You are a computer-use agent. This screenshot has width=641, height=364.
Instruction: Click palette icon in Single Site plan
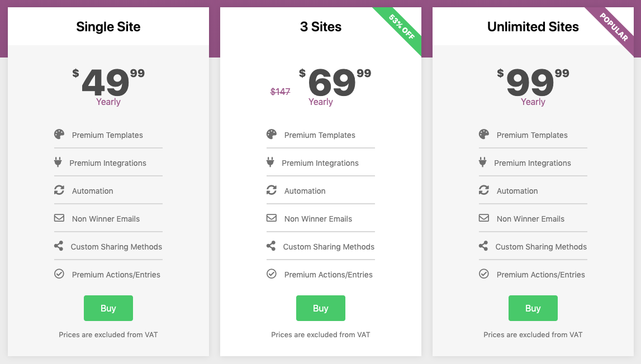coord(59,135)
